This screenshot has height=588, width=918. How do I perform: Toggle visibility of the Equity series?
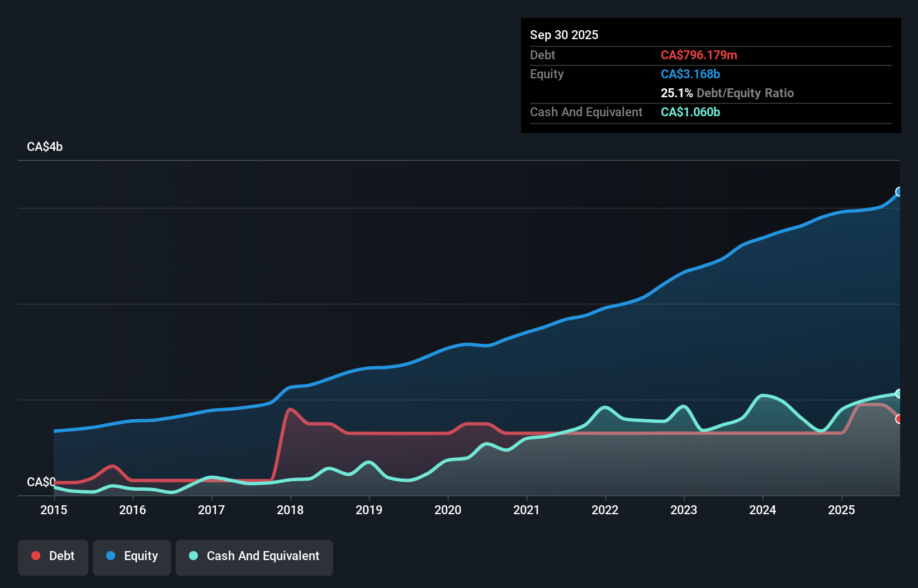tap(131, 556)
